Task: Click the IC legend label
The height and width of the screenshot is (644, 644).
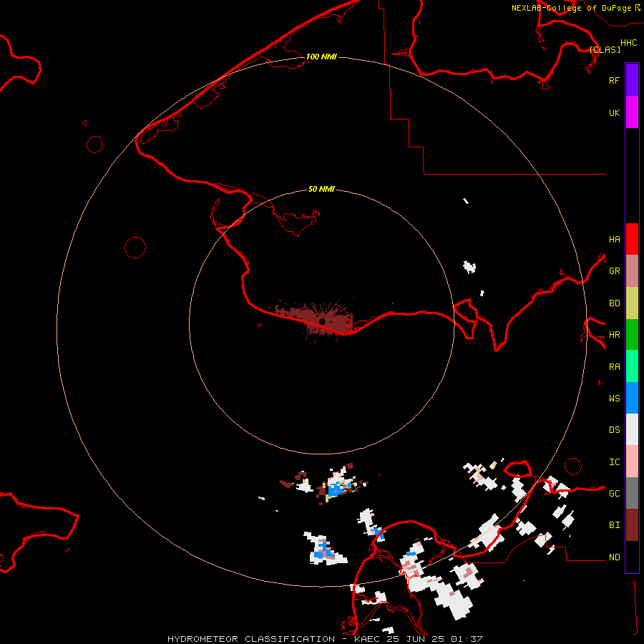Action: (x=614, y=462)
